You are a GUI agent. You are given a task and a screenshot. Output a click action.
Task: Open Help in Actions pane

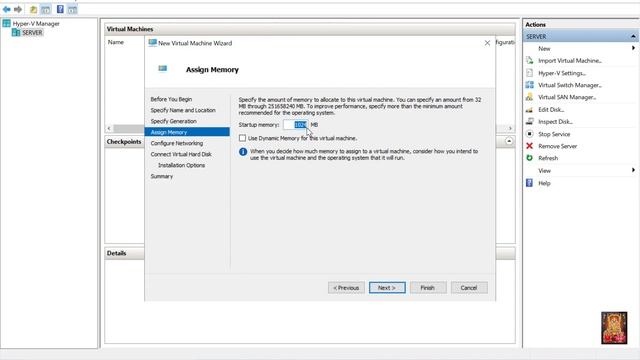pos(544,183)
